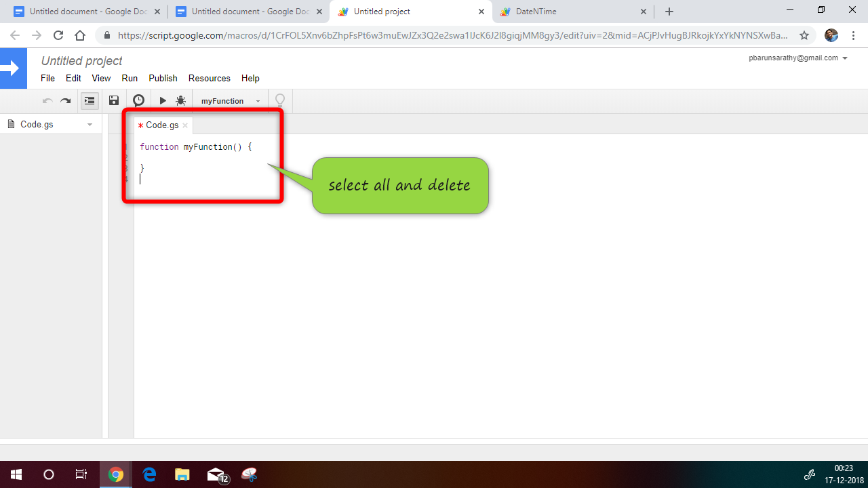868x488 pixels.
Task: Close the DateNTime browser tab
Action: [644, 12]
